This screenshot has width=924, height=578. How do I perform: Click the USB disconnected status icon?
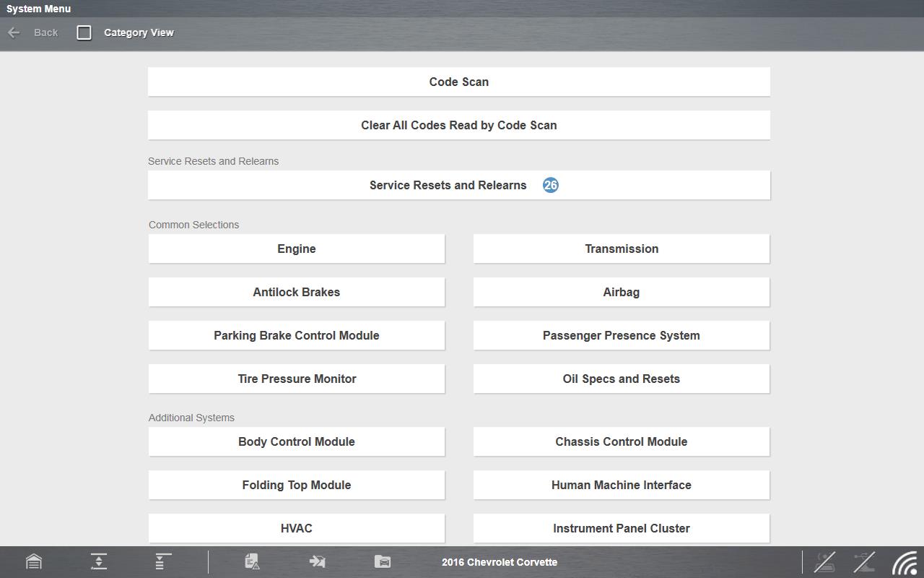point(864,561)
